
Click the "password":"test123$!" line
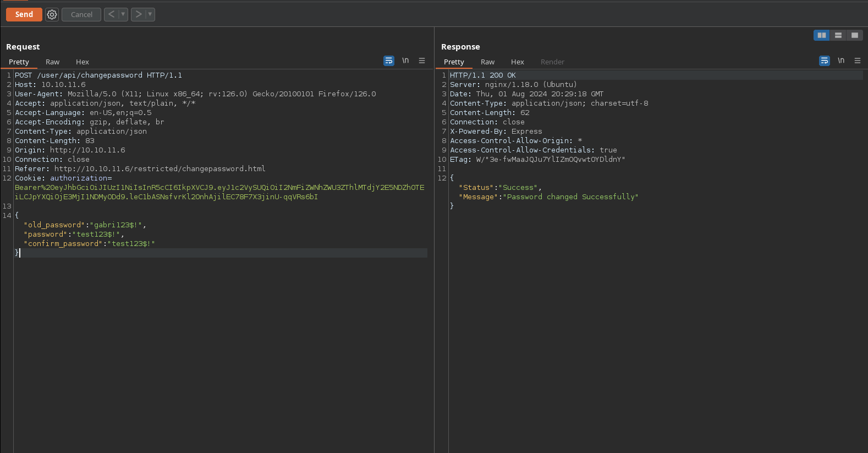tap(74, 234)
